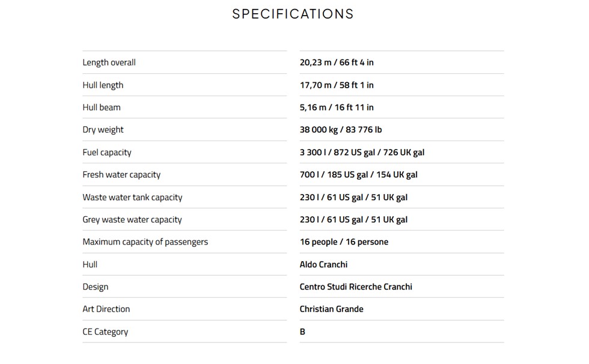Image resolution: width=589 pixels, height=364 pixels.
Task: Select the Dry weight label
Action: 103,130
